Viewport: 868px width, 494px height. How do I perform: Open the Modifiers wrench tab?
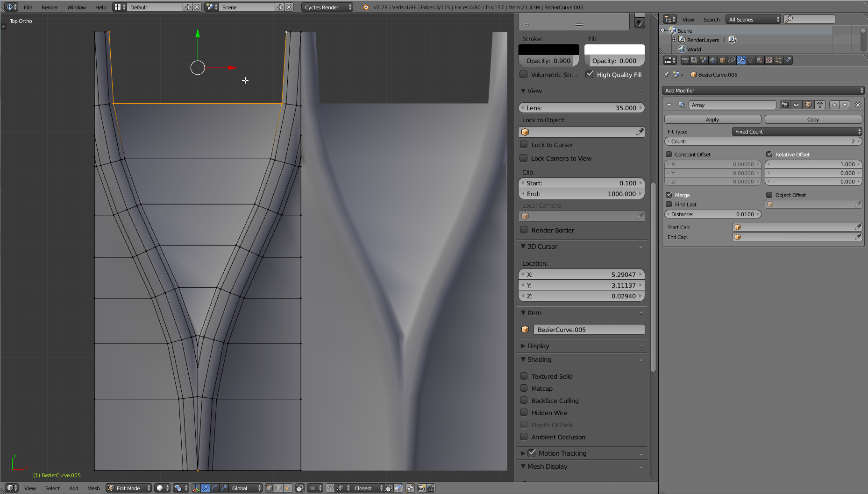pos(741,60)
